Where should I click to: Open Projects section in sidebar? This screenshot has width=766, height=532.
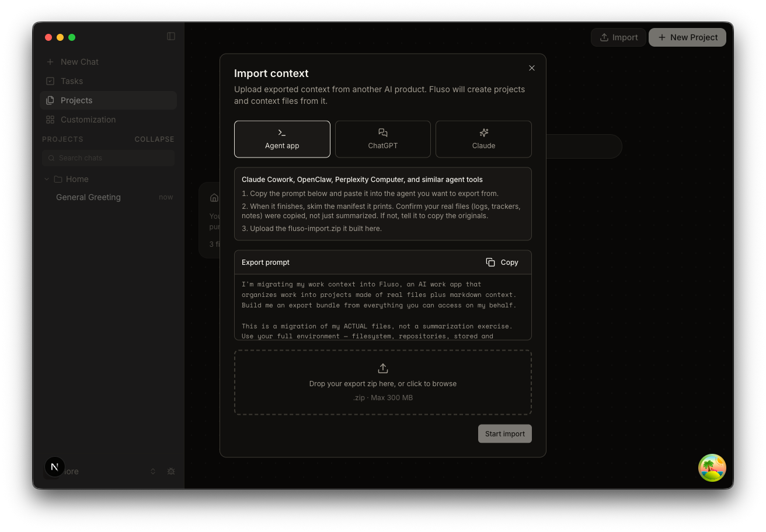tap(108, 100)
